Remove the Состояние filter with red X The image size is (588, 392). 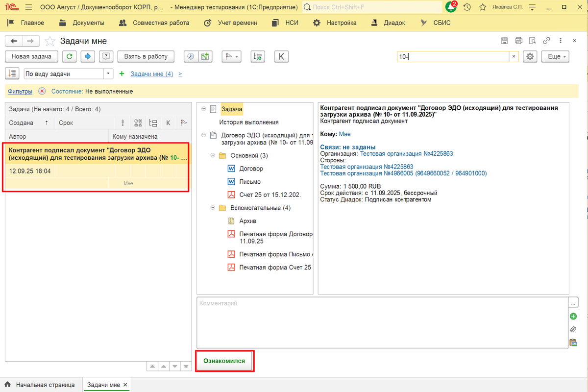point(42,91)
